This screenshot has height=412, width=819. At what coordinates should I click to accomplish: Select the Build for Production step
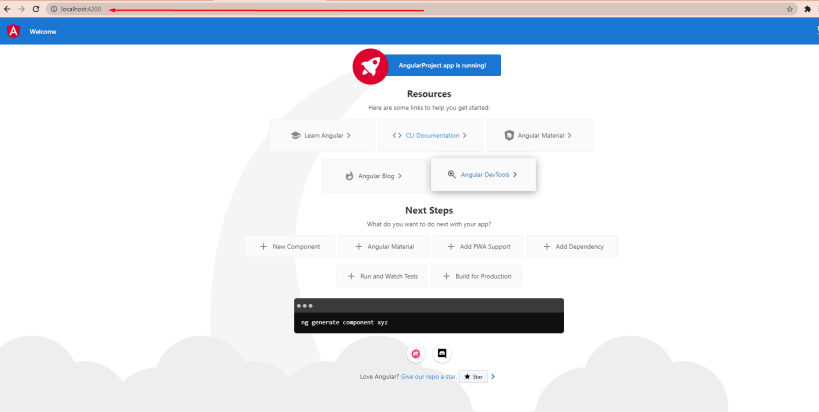pyautogui.click(x=476, y=276)
